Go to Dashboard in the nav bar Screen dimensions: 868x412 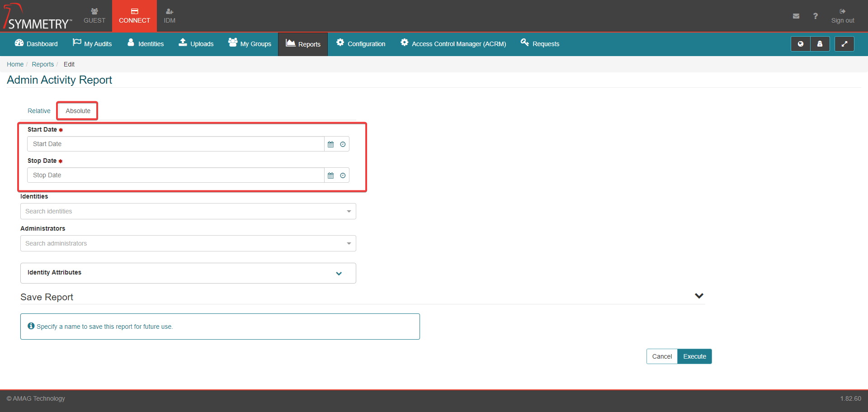(36, 44)
